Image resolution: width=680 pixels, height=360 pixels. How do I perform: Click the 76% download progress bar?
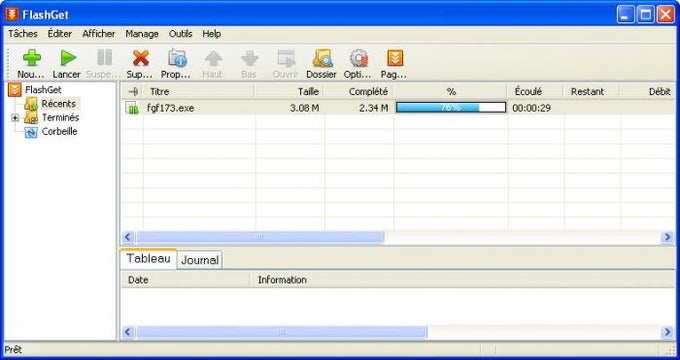451,108
